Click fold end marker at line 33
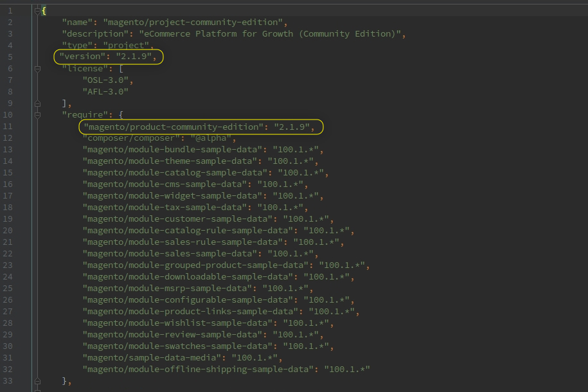588x392 pixels. pos(37,381)
